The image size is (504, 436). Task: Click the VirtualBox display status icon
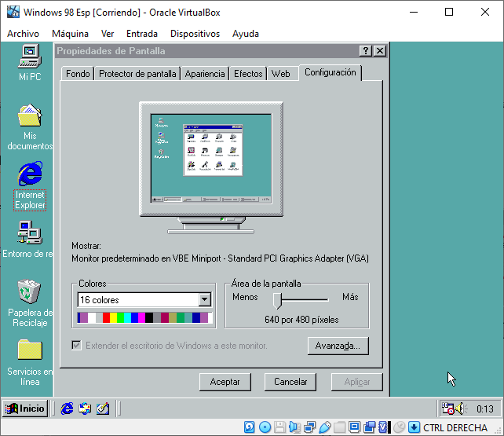tap(355, 427)
